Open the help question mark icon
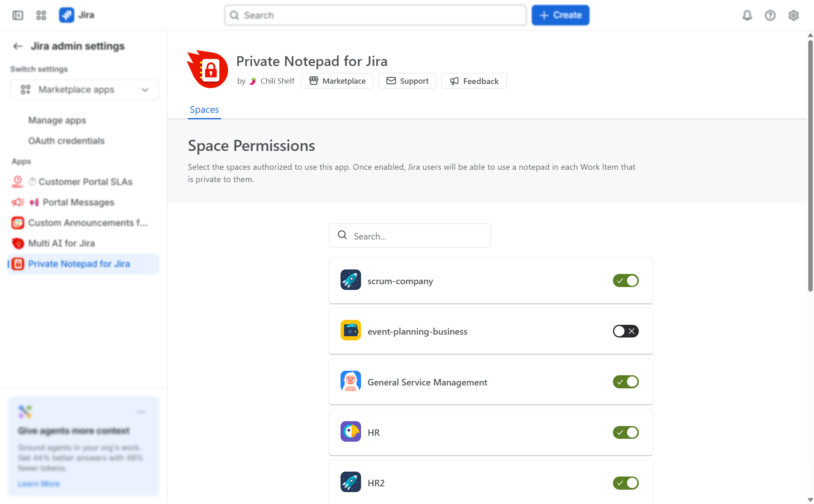This screenshot has height=504, width=814. 770,15
